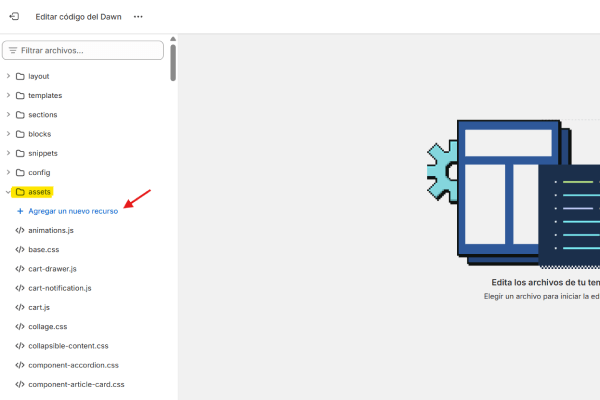Click the filter icon in search box
This screenshot has width=600, height=400.
pyautogui.click(x=12, y=50)
